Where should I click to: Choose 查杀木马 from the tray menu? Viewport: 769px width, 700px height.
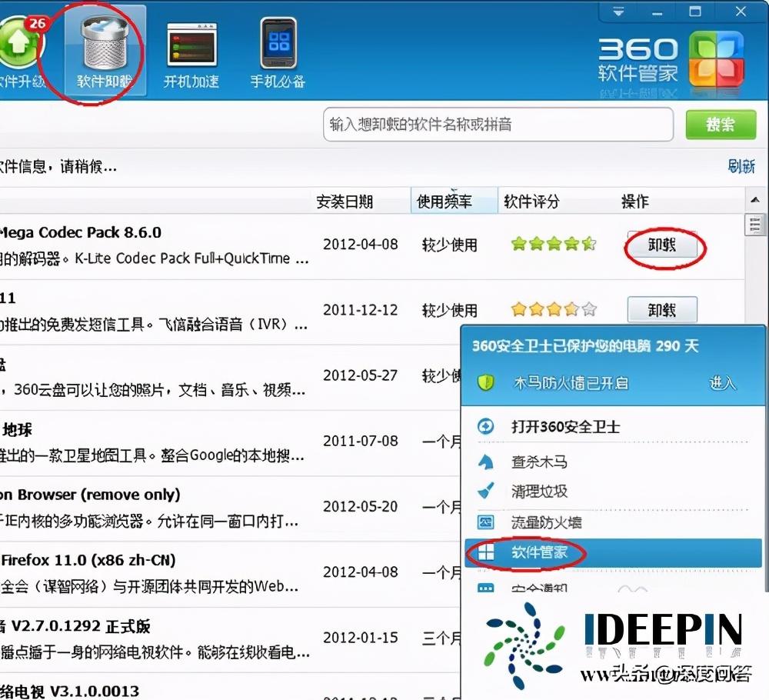[539, 462]
